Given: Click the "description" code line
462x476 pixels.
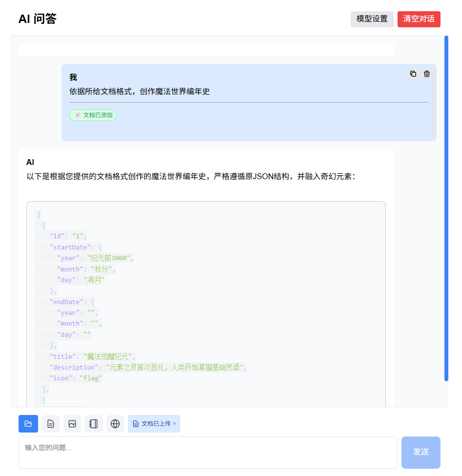Looking at the screenshot, I should (148, 367).
